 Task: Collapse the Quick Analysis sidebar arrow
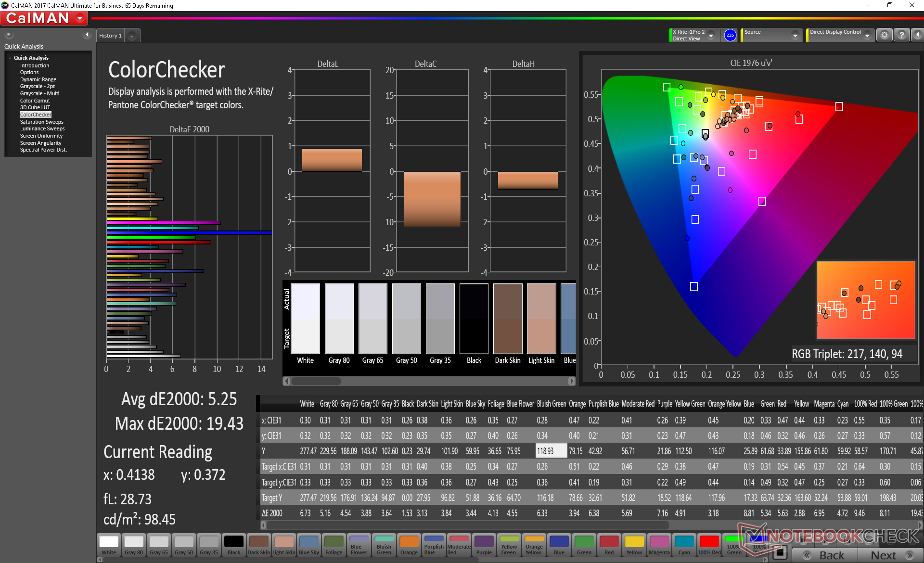click(x=87, y=35)
